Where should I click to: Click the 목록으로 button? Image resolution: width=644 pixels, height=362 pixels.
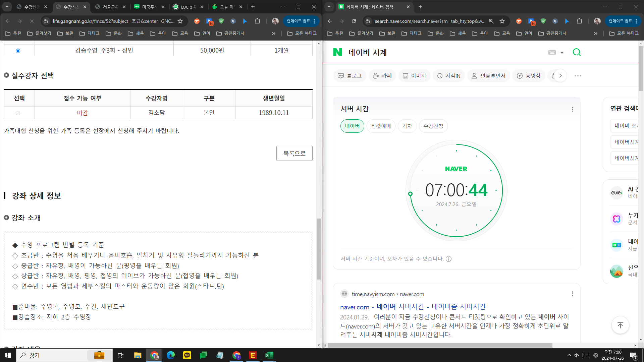coord(294,153)
